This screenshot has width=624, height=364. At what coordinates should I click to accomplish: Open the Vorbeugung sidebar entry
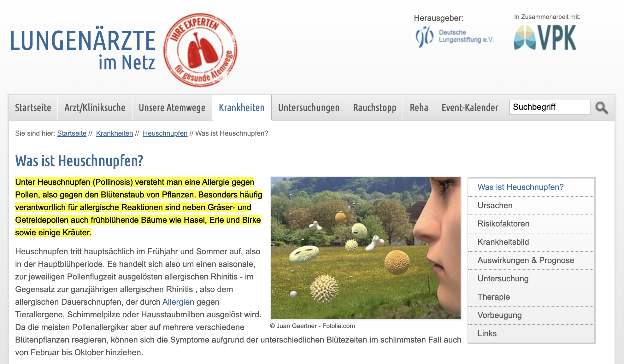point(531,315)
